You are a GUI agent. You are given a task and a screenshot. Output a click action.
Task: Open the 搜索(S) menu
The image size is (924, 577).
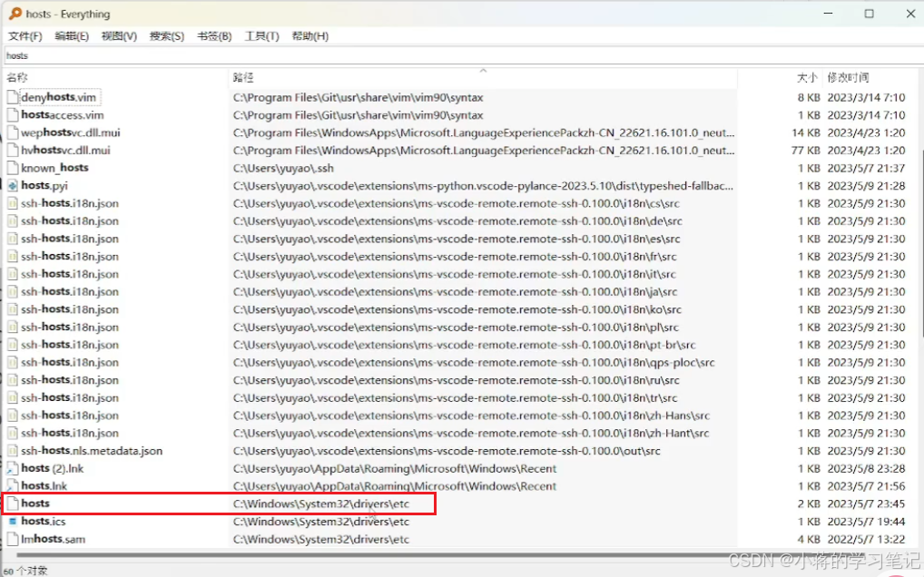tap(167, 36)
